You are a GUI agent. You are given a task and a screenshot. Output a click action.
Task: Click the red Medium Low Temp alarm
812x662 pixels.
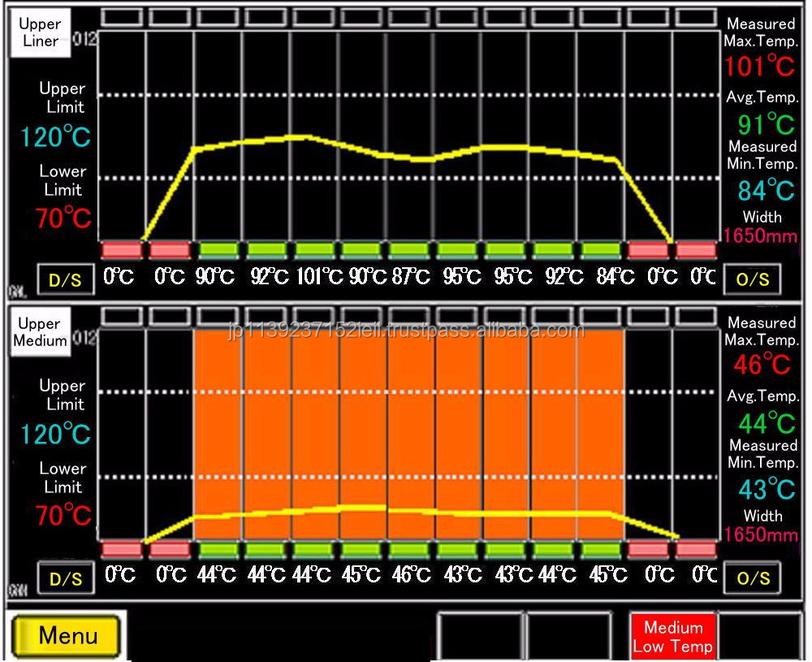point(672,636)
